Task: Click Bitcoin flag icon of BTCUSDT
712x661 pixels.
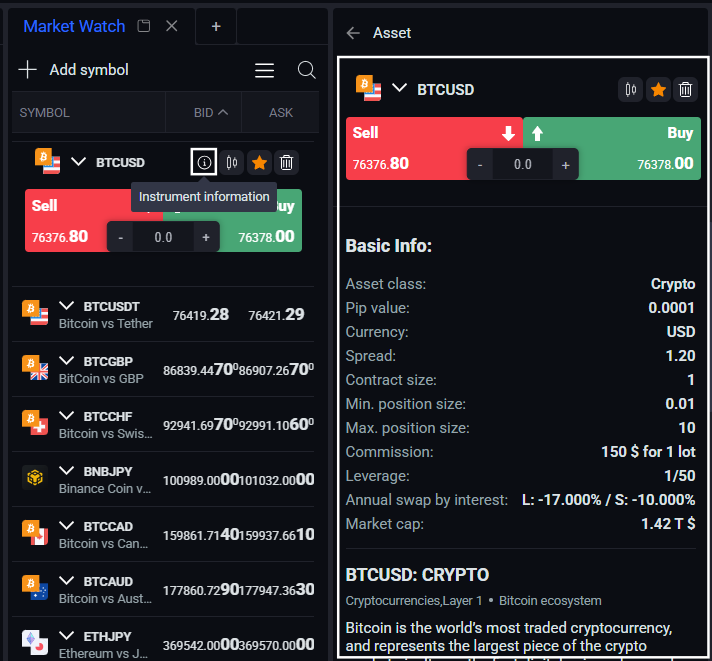Action: point(35,313)
